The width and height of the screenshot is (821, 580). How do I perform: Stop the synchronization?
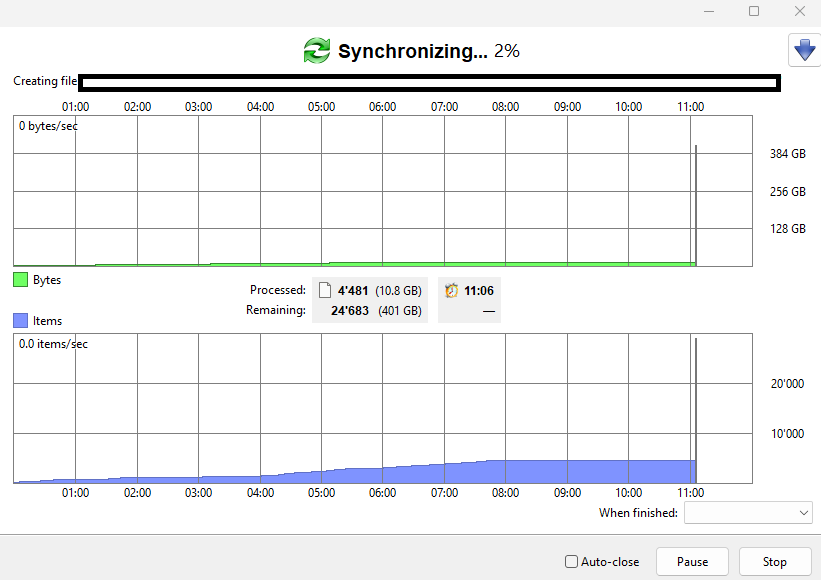774,562
